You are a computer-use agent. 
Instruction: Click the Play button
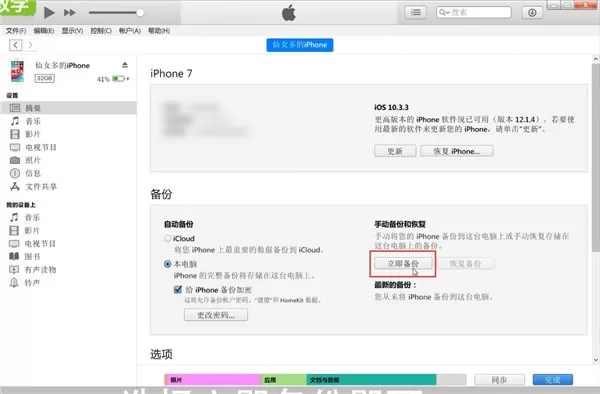tap(49, 13)
